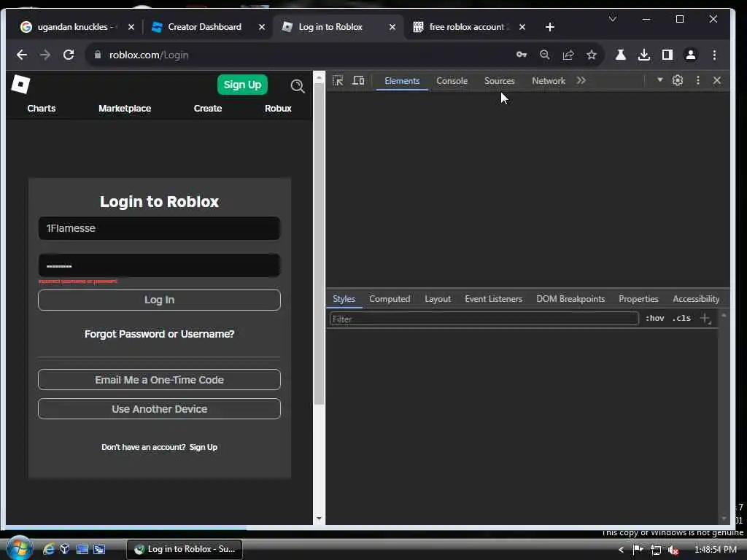Open DevTools issues dropdown arrow
The image size is (747, 560).
[x=659, y=80]
